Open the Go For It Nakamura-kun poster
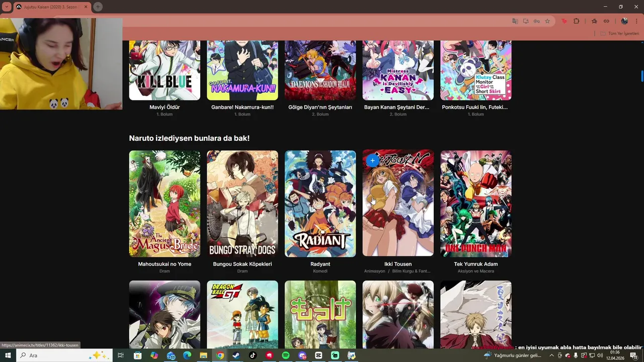 (243, 70)
